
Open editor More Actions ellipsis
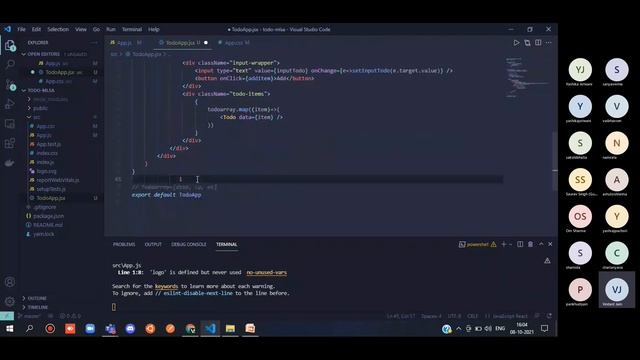click(x=549, y=42)
